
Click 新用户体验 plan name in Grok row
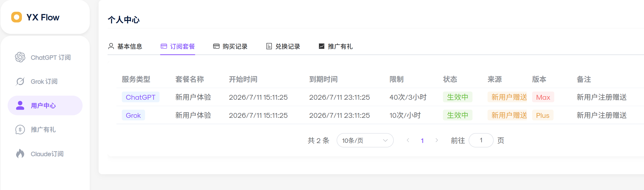[193, 115]
